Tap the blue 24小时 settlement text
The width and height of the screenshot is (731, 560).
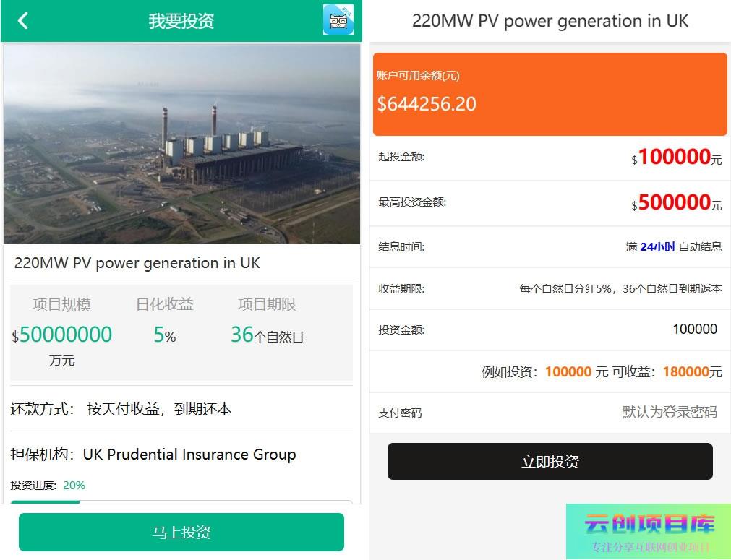(657, 247)
